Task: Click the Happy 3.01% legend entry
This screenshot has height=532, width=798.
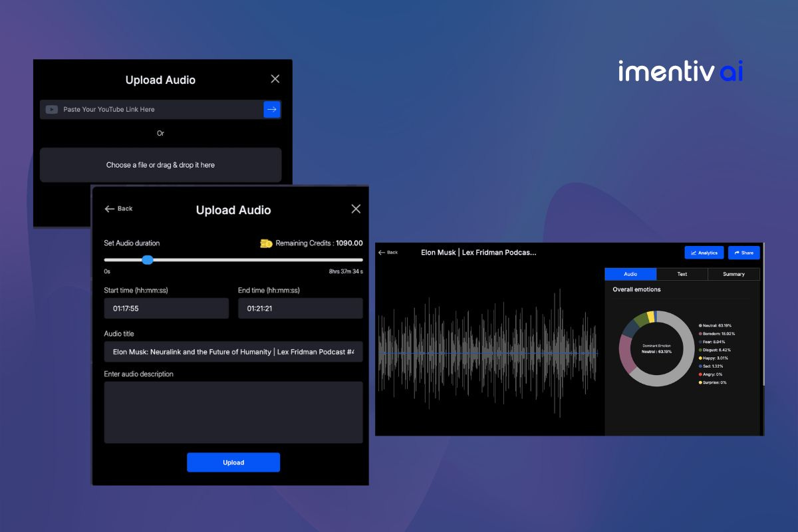Action: [x=714, y=358]
